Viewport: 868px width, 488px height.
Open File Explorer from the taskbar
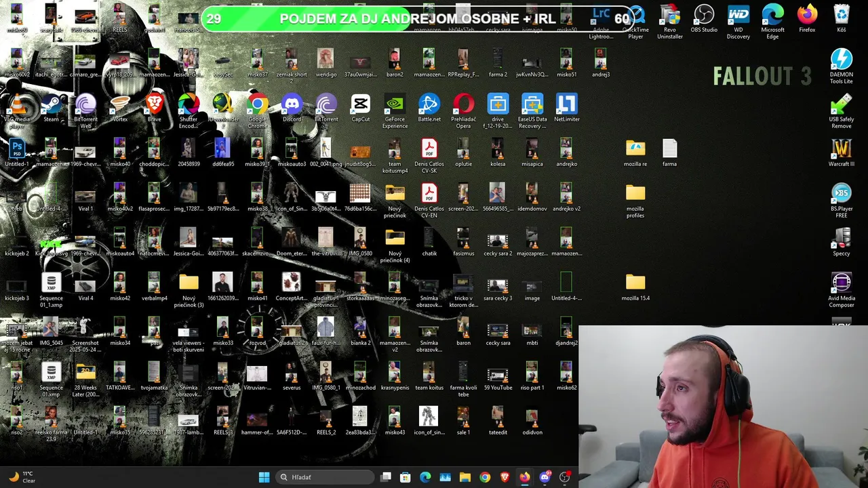point(465,477)
